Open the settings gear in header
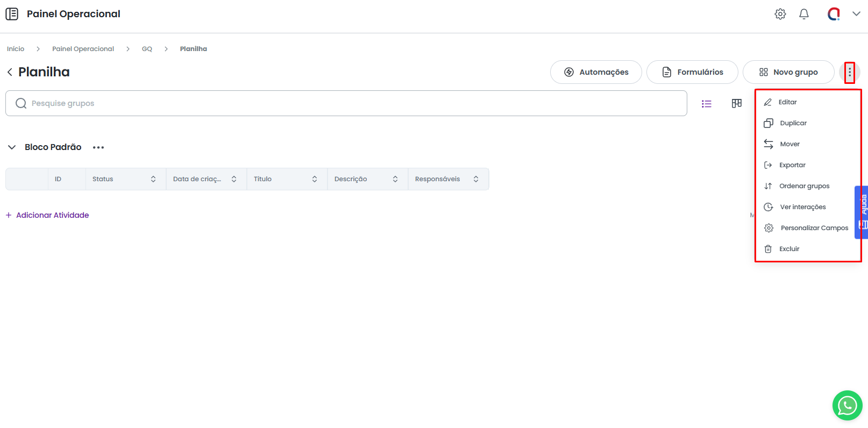Viewport: 868px width, 428px height. click(780, 14)
